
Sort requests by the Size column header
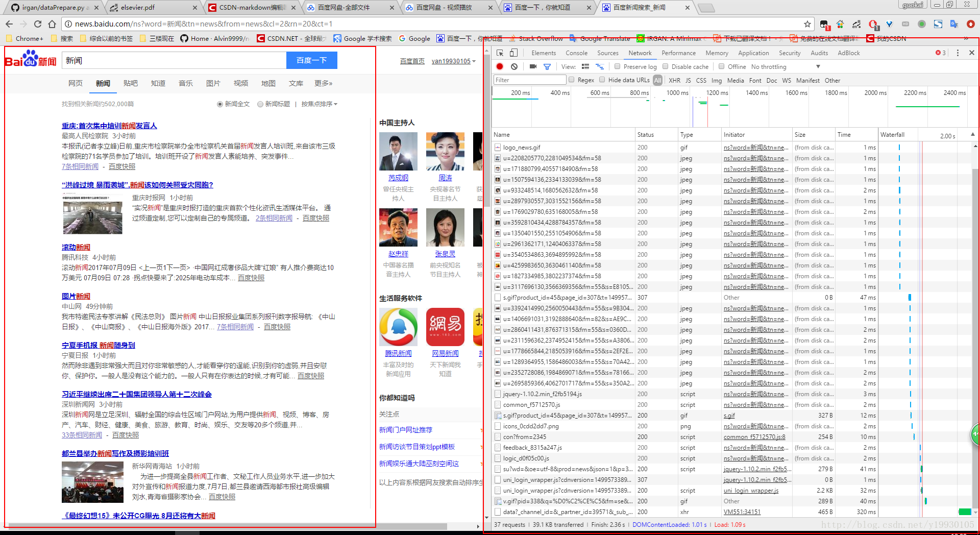pos(813,135)
